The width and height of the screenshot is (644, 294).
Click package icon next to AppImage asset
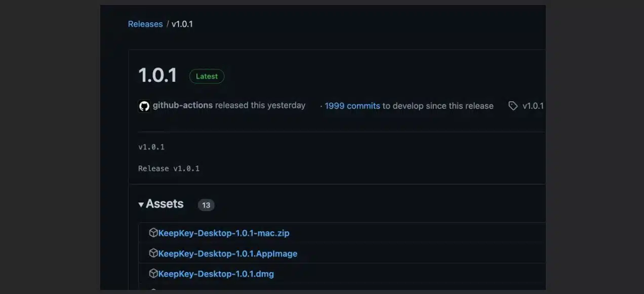(153, 253)
